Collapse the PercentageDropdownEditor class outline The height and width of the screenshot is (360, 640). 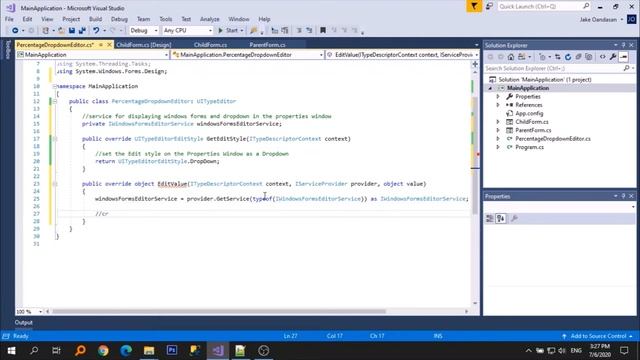click(x=55, y=101)
